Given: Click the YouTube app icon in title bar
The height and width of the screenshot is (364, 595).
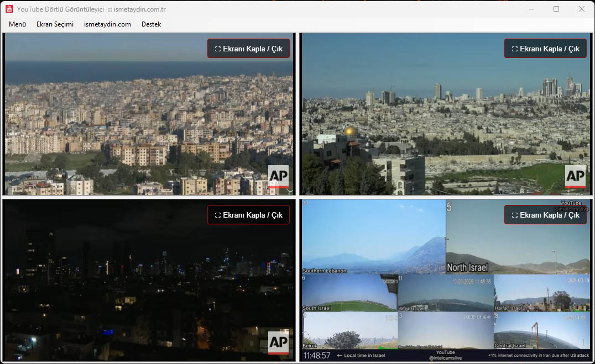Looking at the screenshot, I should (x=9, y=9).
